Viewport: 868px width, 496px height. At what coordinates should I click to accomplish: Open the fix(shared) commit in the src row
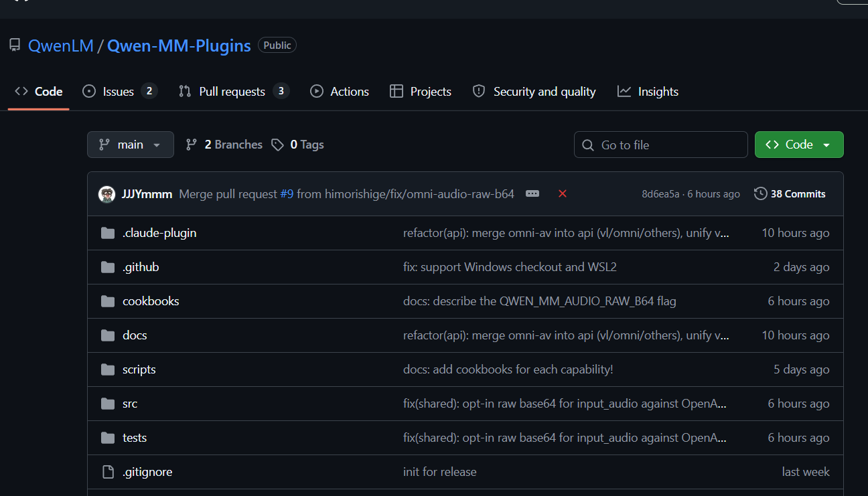tap(565, 404)
